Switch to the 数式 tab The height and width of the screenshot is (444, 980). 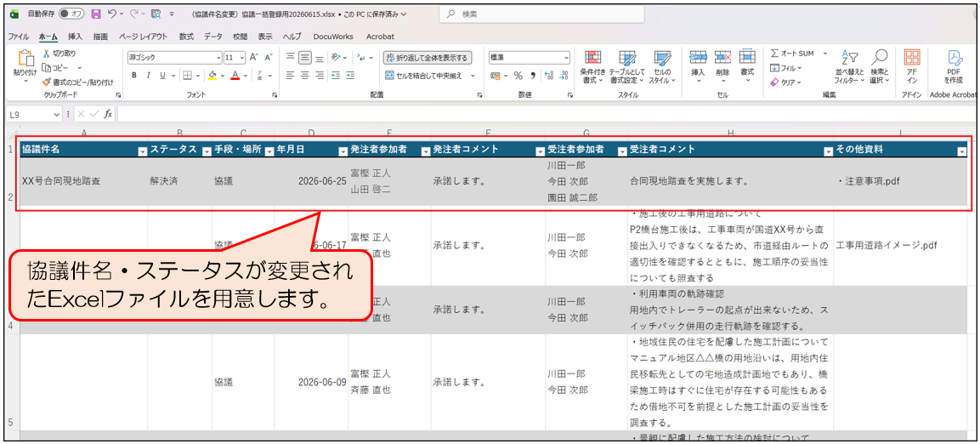tap(186, 37)
